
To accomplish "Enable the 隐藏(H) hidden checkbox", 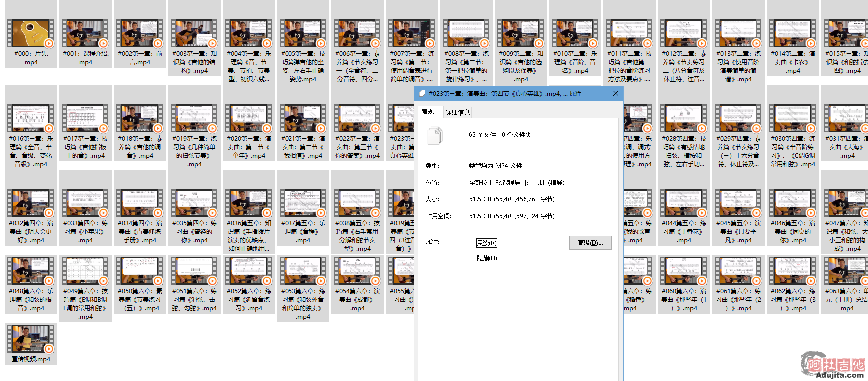I will 472,258.
